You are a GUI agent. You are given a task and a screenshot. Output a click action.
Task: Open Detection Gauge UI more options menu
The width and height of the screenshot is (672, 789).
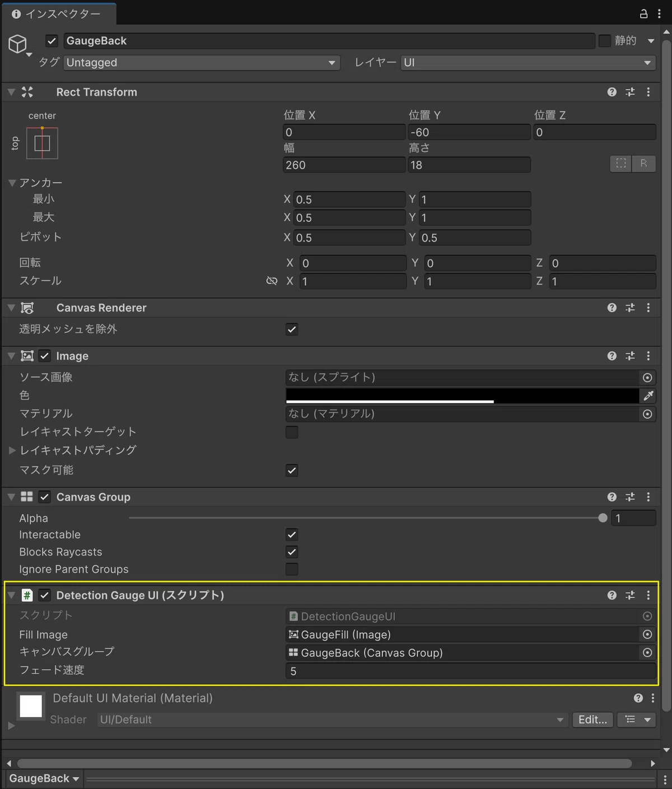[x=648, y=595]
